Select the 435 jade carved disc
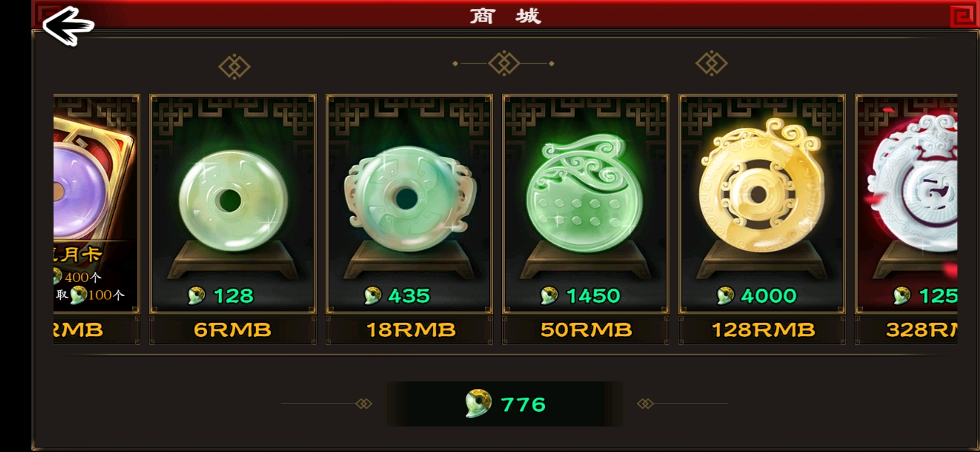 tap(409, 204)
